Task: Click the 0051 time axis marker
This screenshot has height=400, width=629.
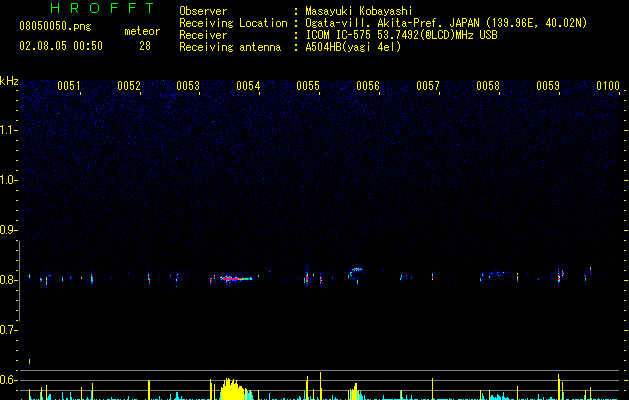Action: coord(69,86)
